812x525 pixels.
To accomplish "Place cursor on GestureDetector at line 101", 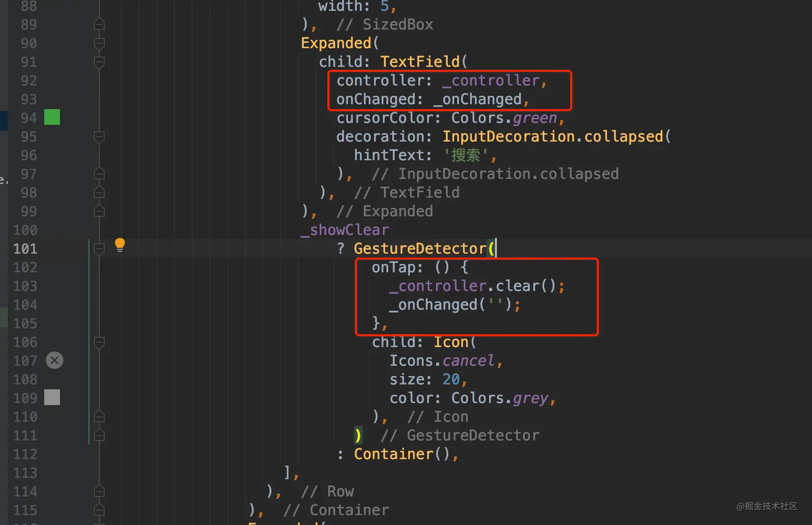I will coord(420,249).
